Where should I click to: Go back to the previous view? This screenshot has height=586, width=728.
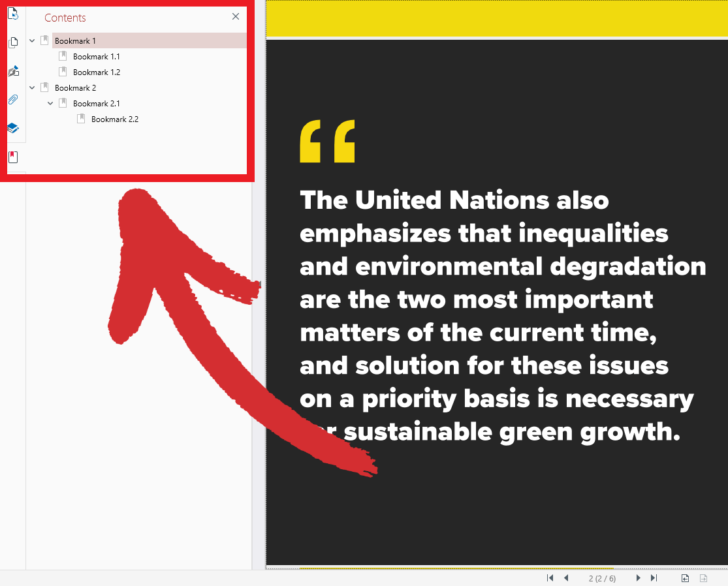coord(685,578)
